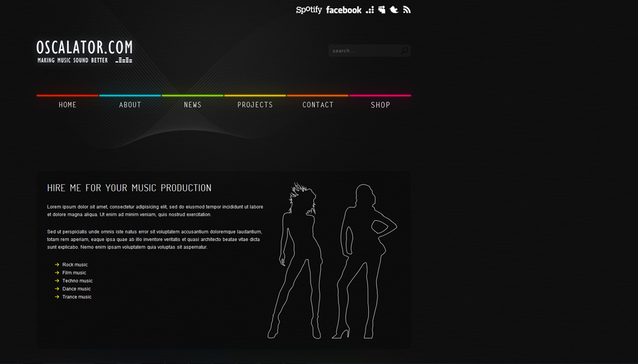Click the magnifier search icon

[404, 51]
